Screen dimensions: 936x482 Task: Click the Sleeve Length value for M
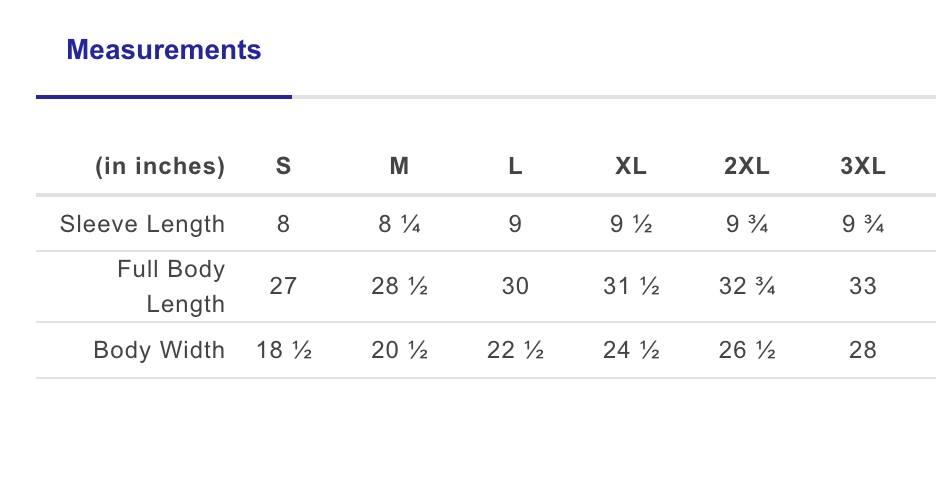(399, 224)
